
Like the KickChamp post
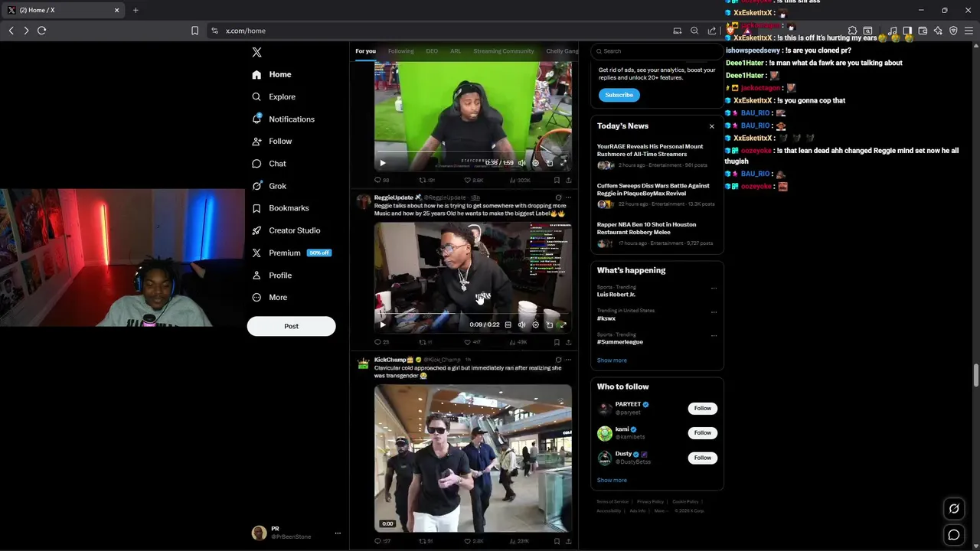click(x=473, y=541)
